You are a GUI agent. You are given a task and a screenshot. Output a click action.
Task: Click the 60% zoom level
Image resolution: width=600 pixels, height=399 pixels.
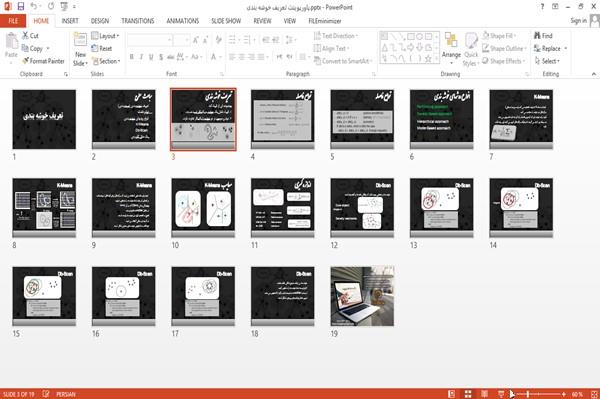[577, 394]
